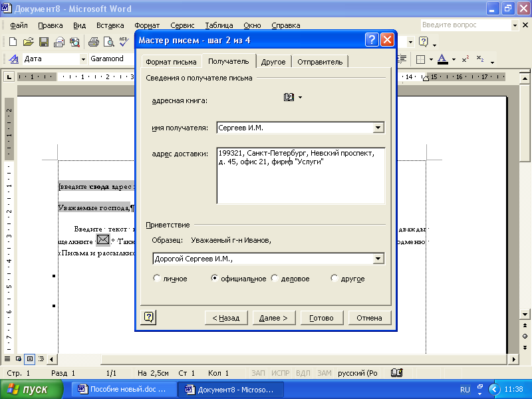Click the Next Page double-arrow button

(x=525, y=347)
